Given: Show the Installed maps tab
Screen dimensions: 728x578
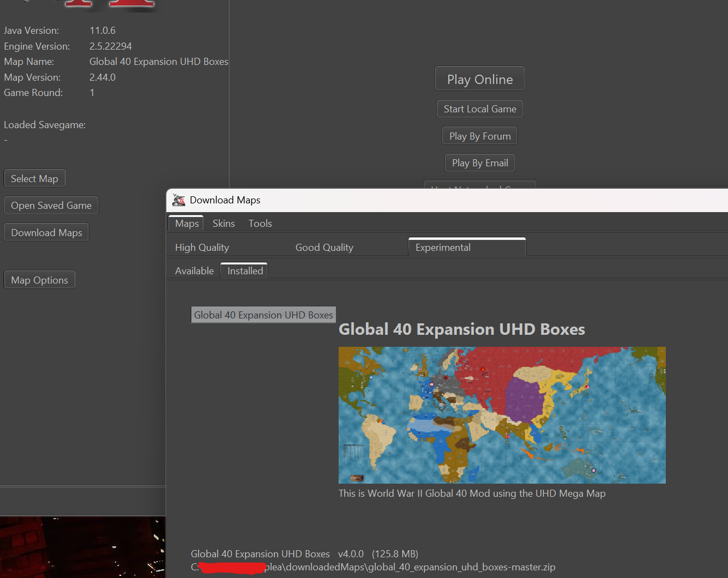Looking at the screenshot, I should 245,271.
